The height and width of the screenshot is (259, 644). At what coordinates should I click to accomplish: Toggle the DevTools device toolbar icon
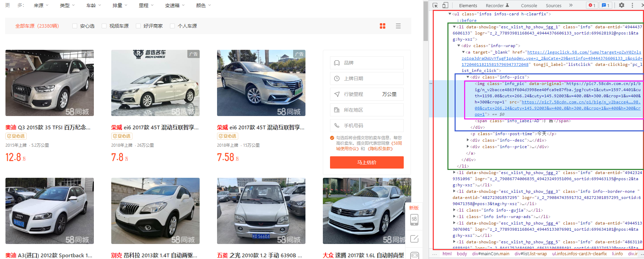pos(445,5)
